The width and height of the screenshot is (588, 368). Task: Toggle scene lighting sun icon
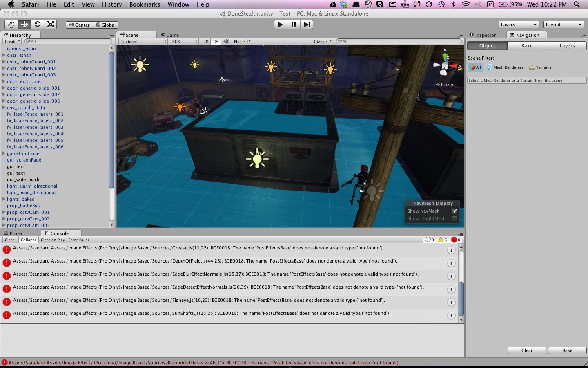(216, 41)
